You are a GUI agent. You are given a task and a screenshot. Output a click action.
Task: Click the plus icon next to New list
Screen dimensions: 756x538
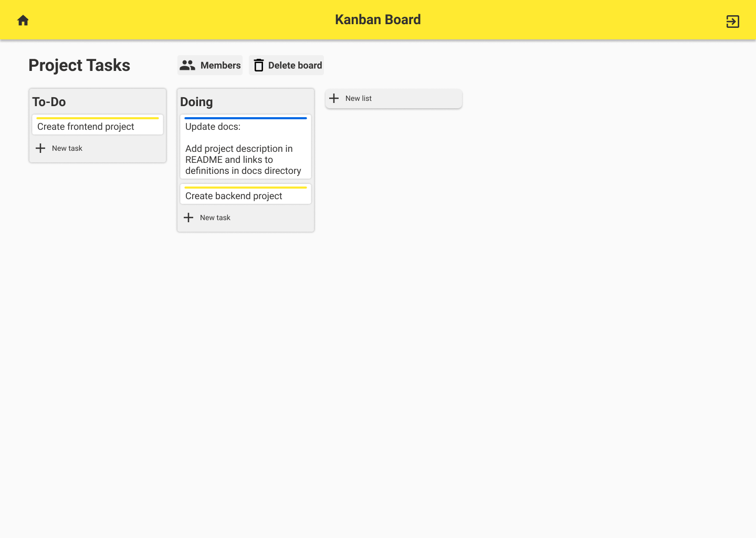[x=334, y=98]
